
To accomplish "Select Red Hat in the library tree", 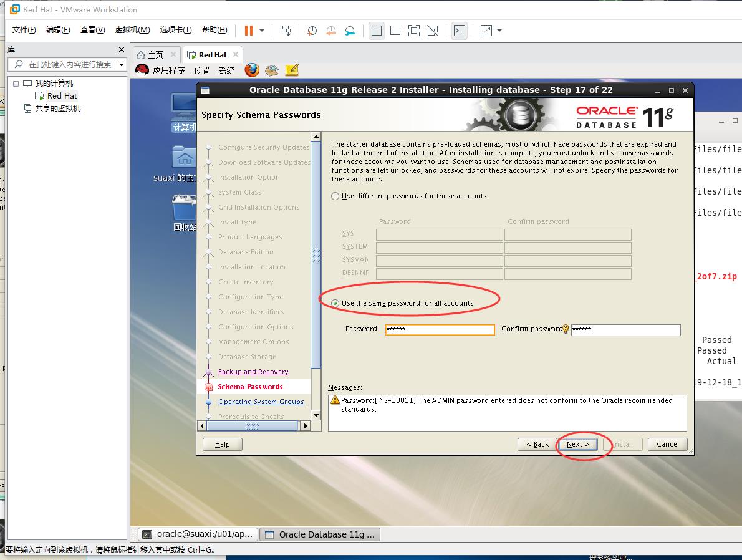I will pyautogui.click(x=62, y=95).
